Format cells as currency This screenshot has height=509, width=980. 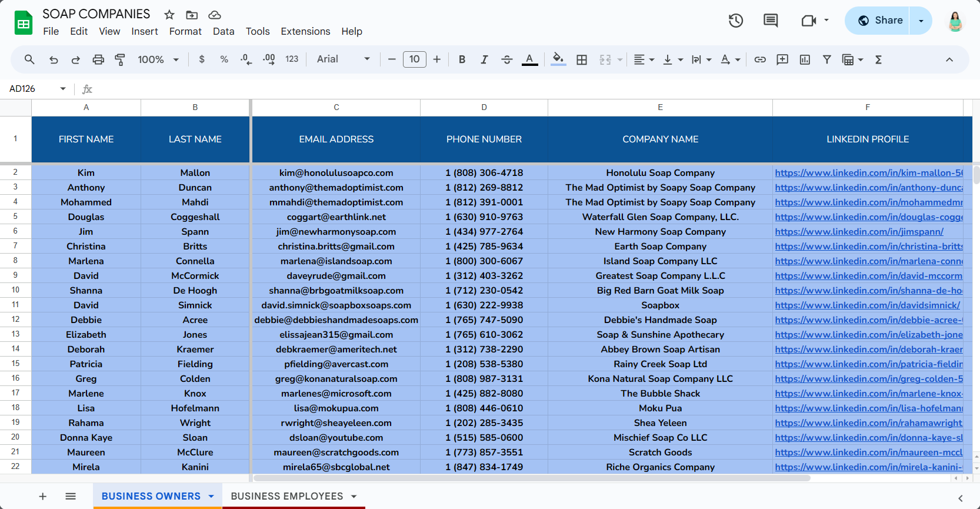(x=202, y=59)
